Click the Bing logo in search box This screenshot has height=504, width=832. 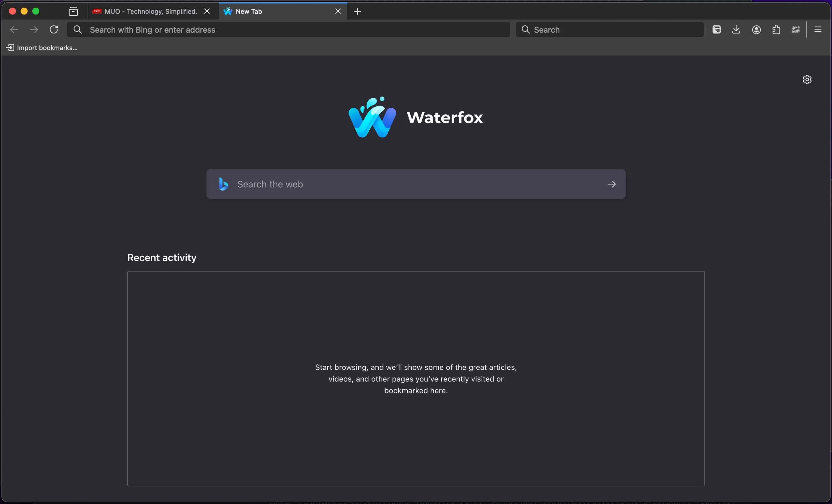[224, 184]
